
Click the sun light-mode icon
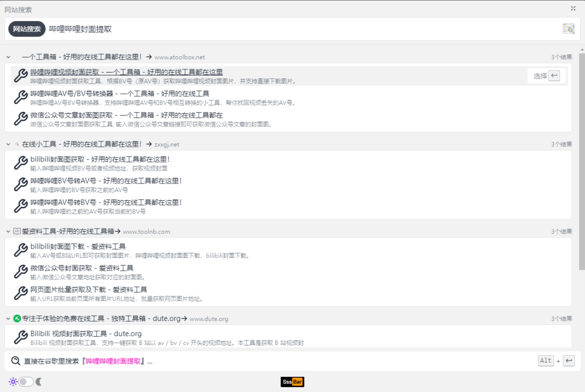click(x=13, y=382)
